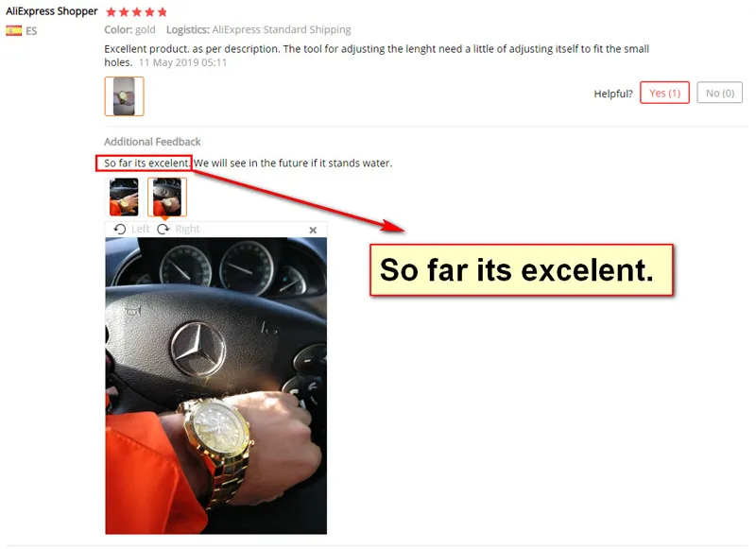Click the red-boxed "So far its excelent" text
Screen dimensions: 756x549
click(x=145, y=163)
